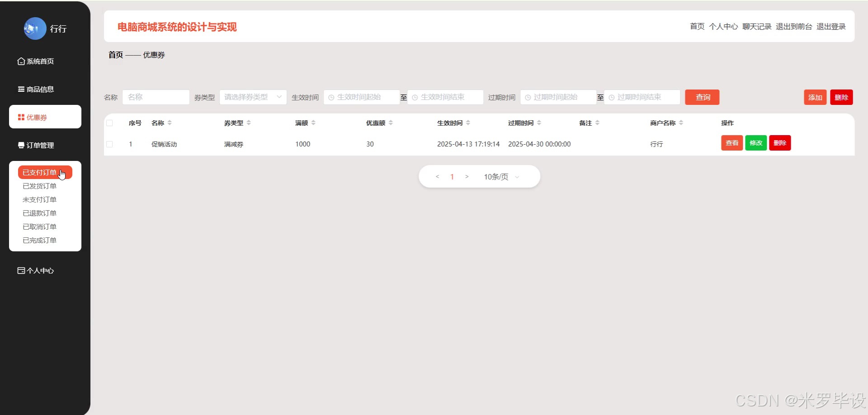Expand 订单管理 sidebar menu
The height and width of the screenshot is (415, 868).
point(36,145)
